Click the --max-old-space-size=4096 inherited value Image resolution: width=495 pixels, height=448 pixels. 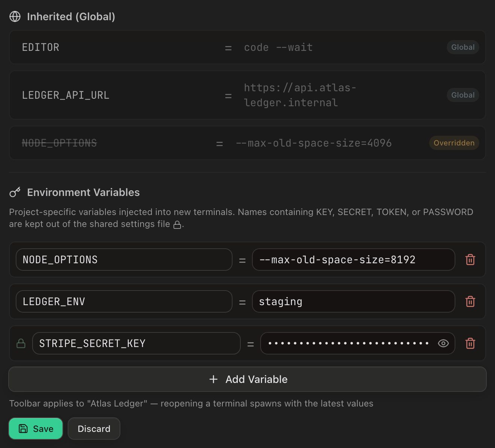[x=314, y=143]
